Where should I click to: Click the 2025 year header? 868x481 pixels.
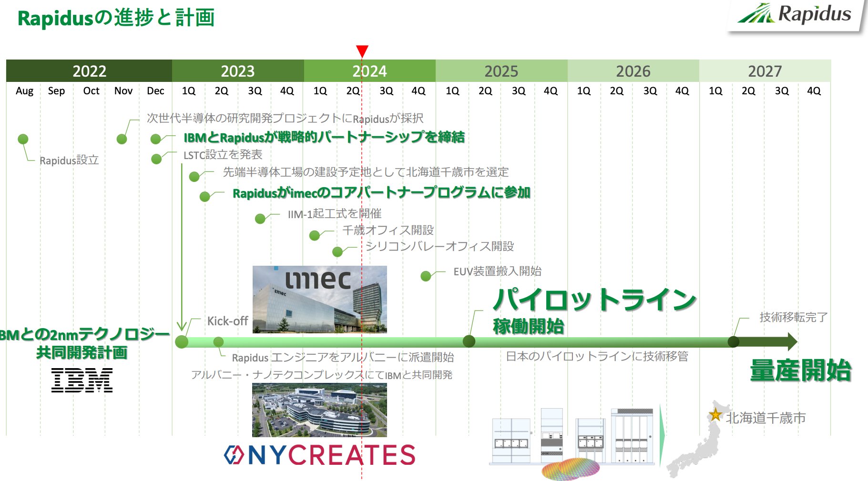501,71
